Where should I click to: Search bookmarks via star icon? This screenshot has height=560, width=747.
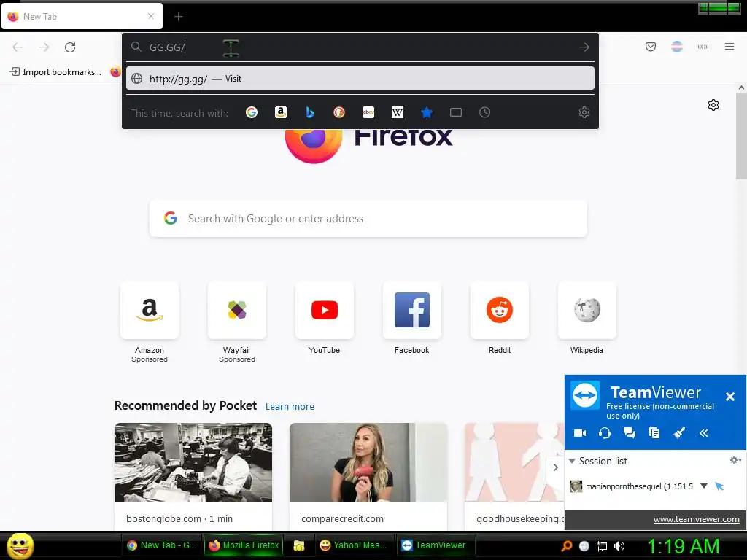pos(426,112)
